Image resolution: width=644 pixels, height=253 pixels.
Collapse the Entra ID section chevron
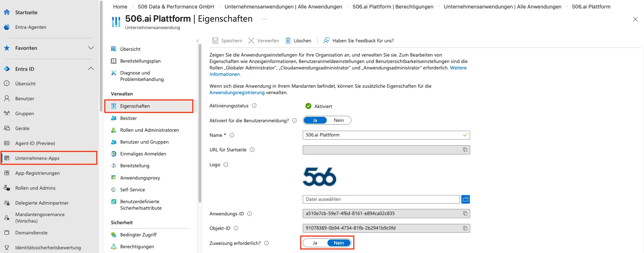[91, 69]
